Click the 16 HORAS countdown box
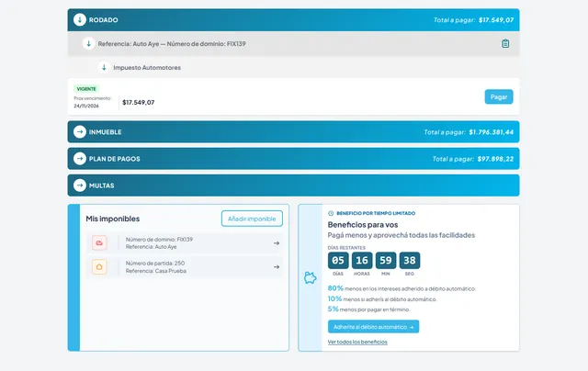Screen dimensions: 588x371 (362, 261)
